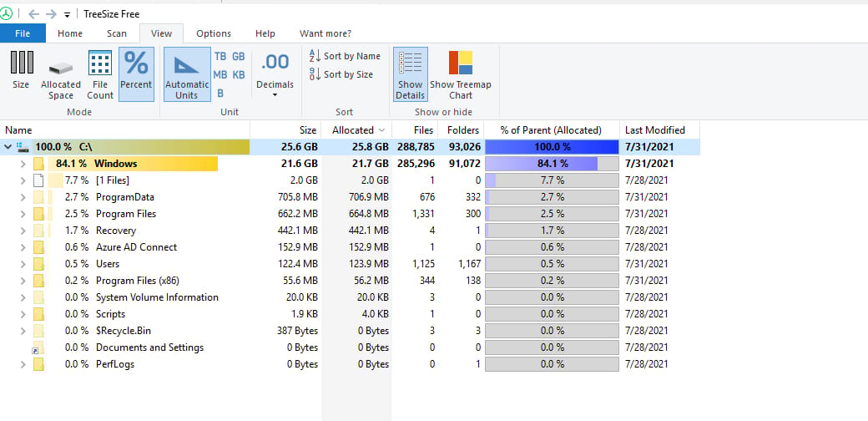
Task: Toggle the Percent display mode
Action: (136, 74)
